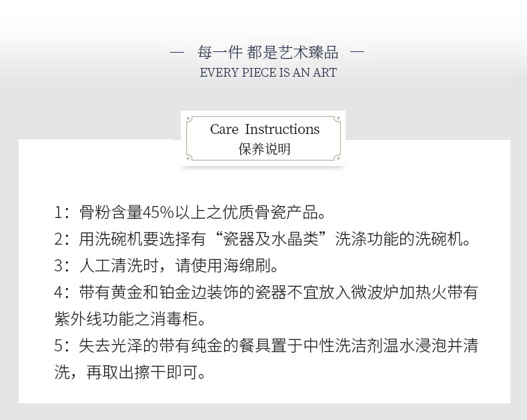Click the bottom-left ornament of the badge frame
Screen dimensions: 527x420
[189, 158]
